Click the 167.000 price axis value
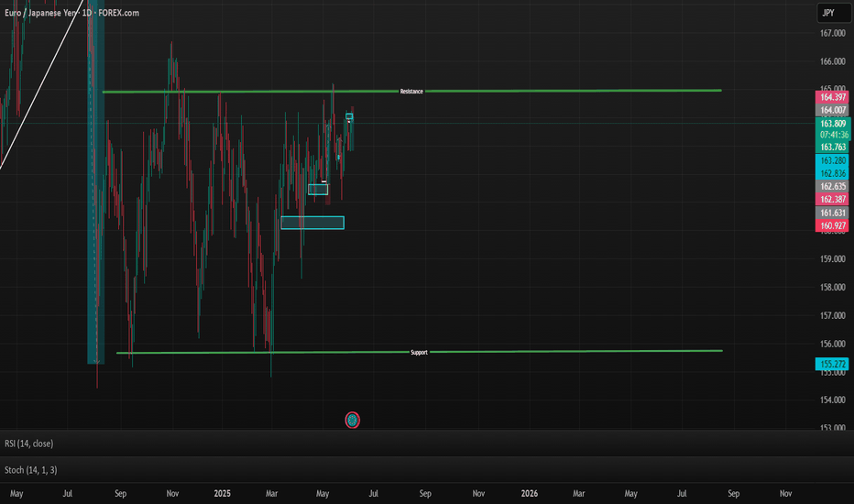The height and width of the screenshot is (504, 854). 833,33
